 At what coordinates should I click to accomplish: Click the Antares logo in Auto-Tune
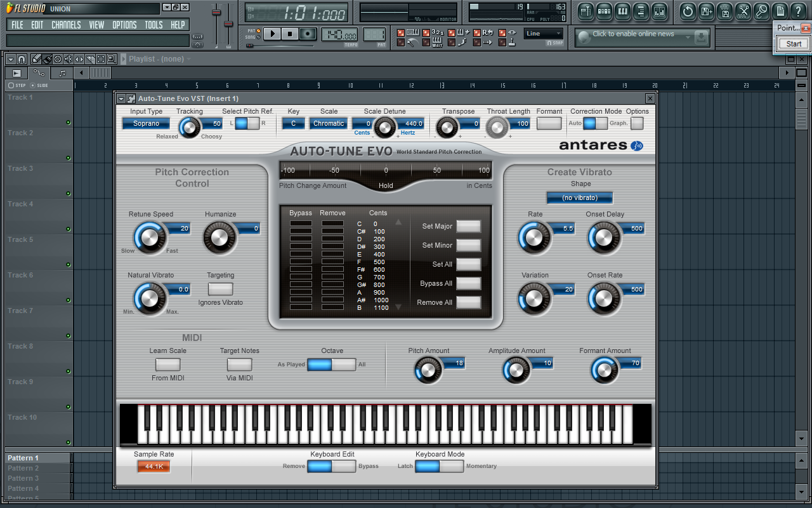tap(601, 145)
